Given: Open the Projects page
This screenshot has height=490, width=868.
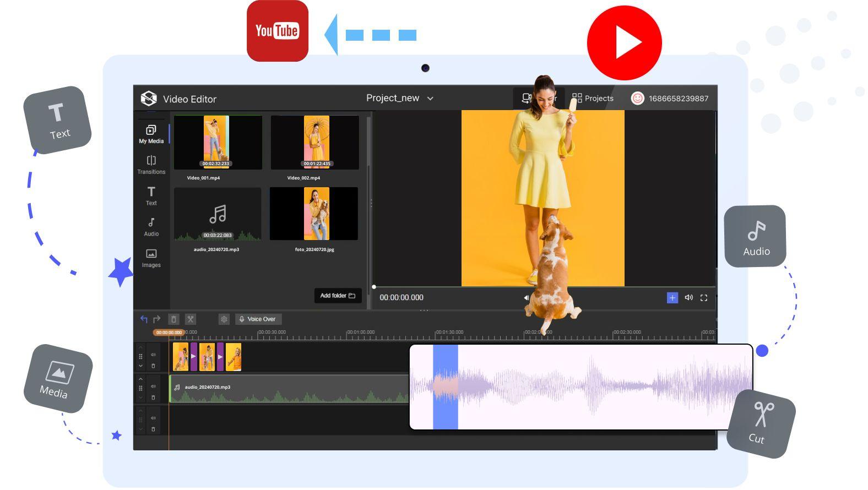Looking at the screenshot, I should [x=593, y=99].
